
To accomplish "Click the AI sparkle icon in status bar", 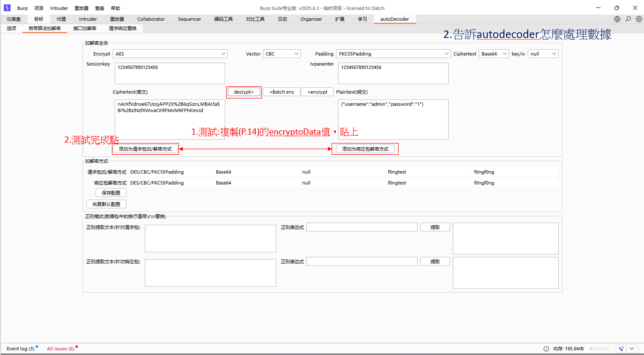I will click(x=622, y=349).
